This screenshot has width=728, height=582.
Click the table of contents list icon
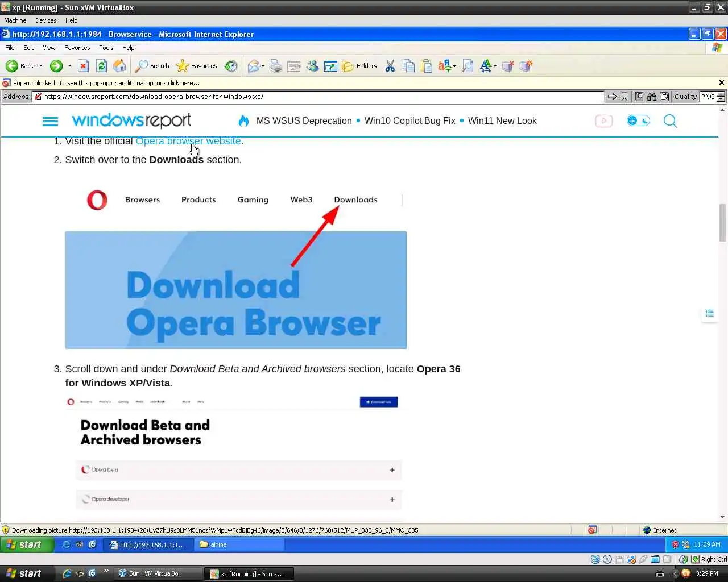pyautogui.click(x=709, y=313)
